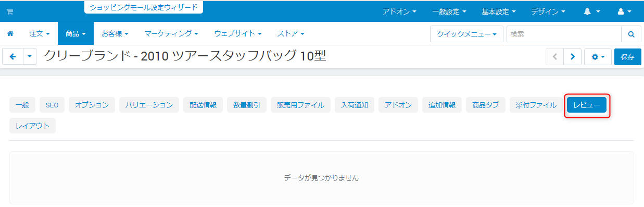644x207 pixels.
Task: Click the product title クリーブランド heading
Action: point(185,56)
